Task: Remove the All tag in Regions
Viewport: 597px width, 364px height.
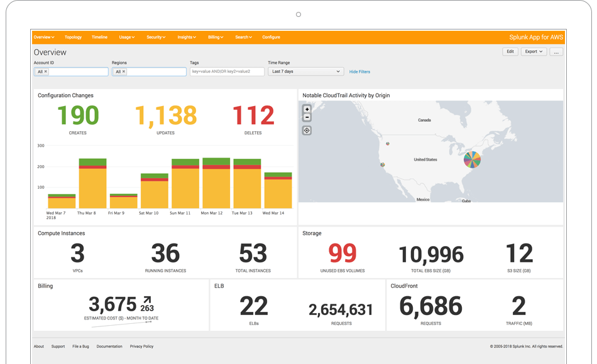Action: point(124,72)
